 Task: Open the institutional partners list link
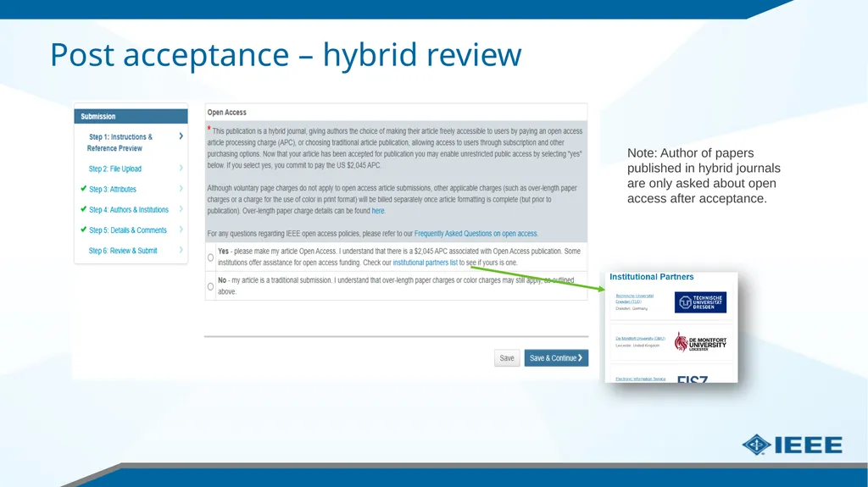[x=426, y=263]
